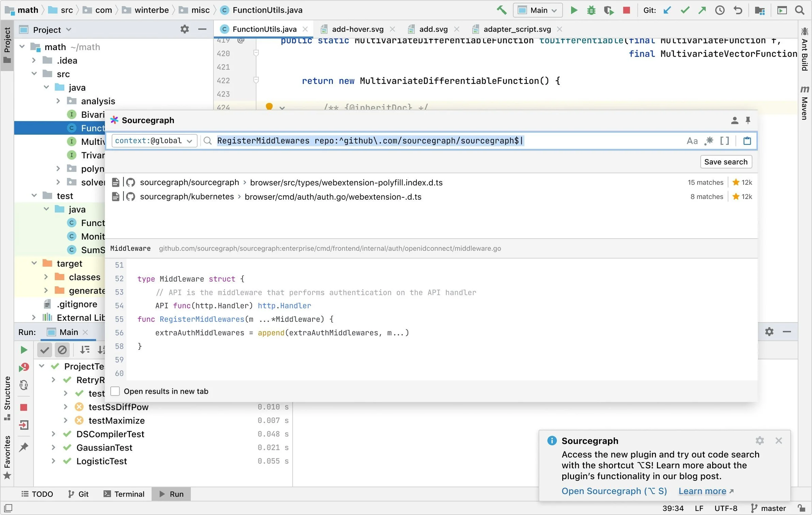Click the Build project hammer icon

tap(501, 10)
